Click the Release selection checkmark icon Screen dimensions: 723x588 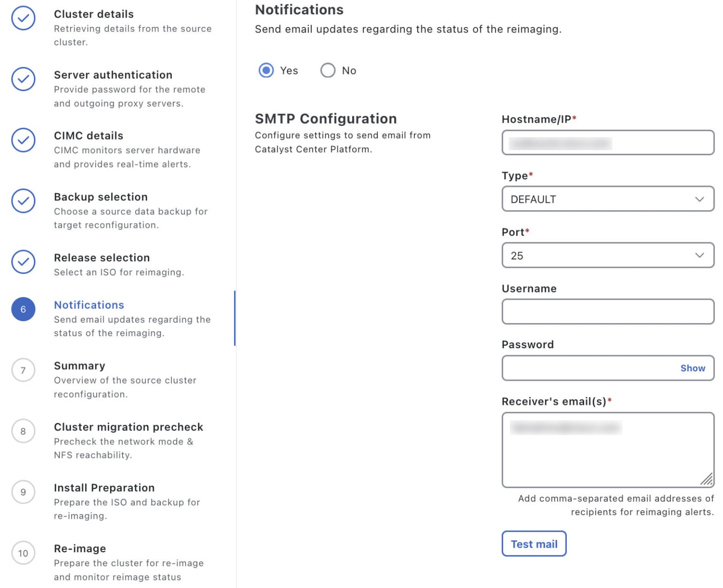23,262
